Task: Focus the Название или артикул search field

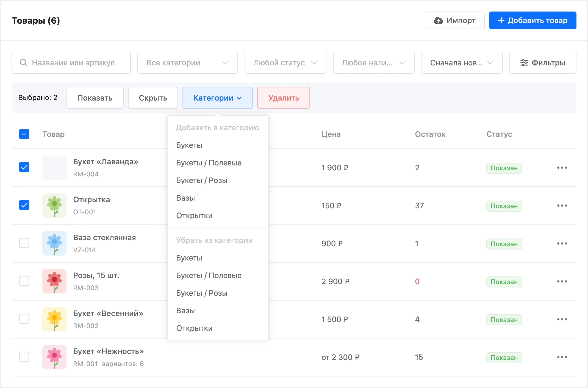Action: coord(71,63)
